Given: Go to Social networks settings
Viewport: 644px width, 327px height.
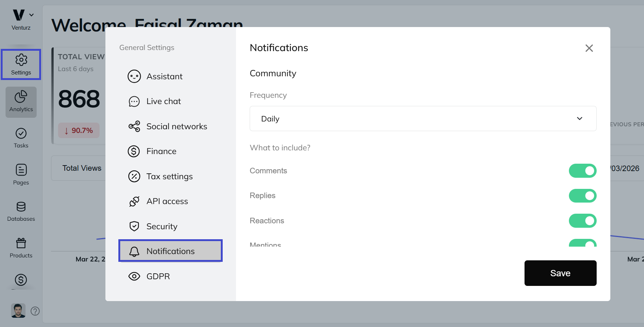Looking at the screenshot, I should coord(176,126).
